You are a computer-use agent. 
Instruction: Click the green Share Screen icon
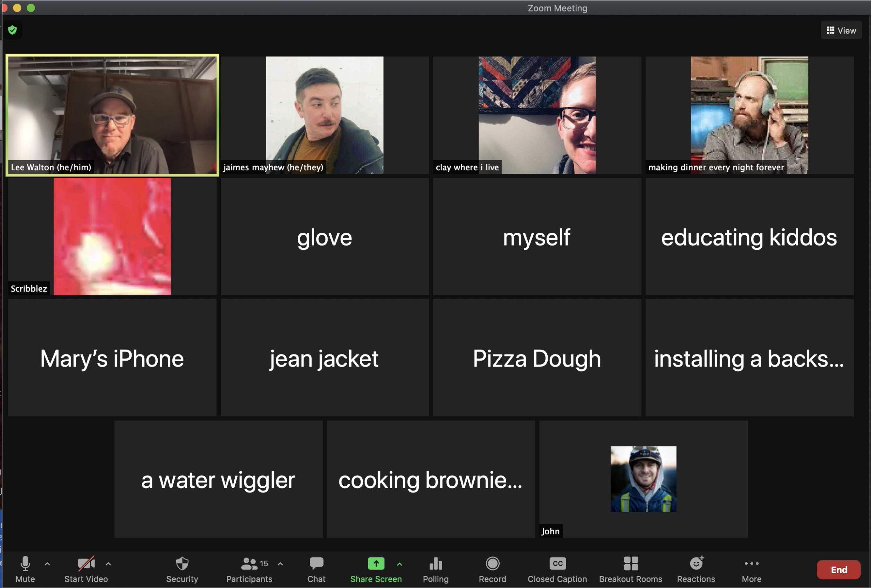click(x=376, y=563)
